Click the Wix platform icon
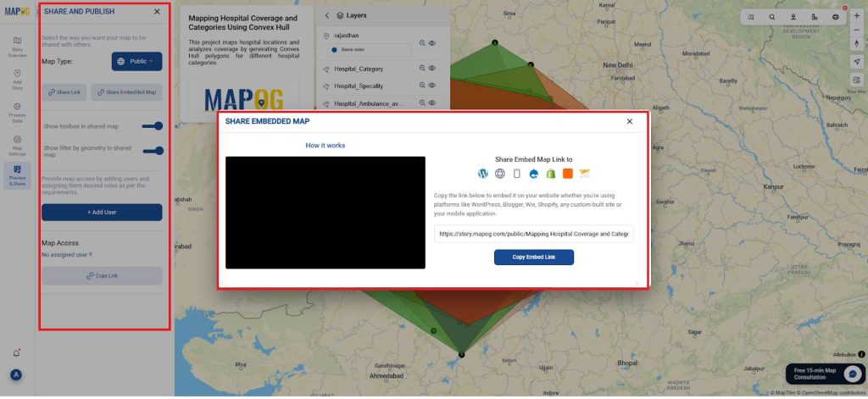Image resolution: width=868 pixels, height=399 pixels. pyautogui.click(x=585, y=174)
